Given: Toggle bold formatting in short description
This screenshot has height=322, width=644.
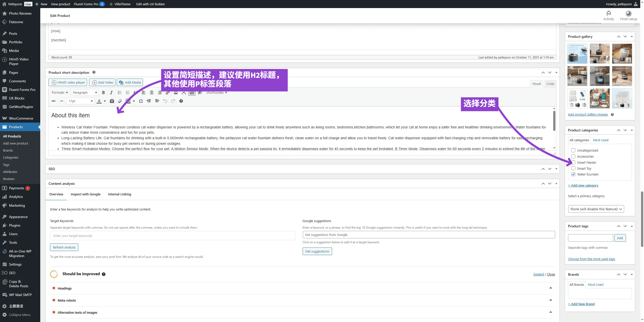Looking at the screenshot, I should click(103, 93).
